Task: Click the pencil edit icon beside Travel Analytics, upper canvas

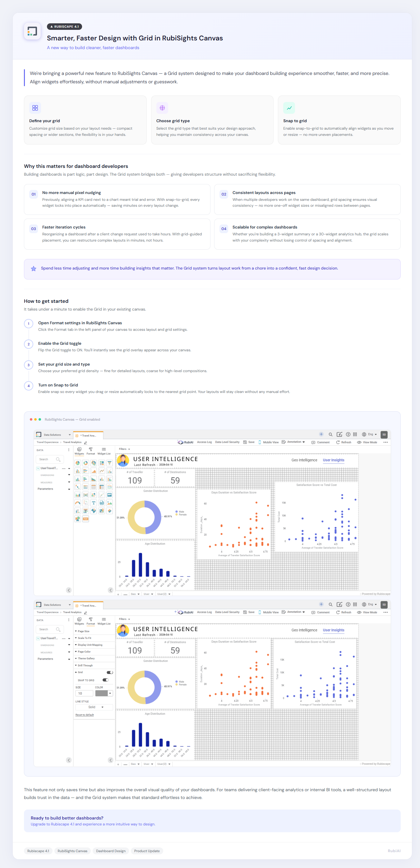Action: pyautogui.click(x=85, y=442)
